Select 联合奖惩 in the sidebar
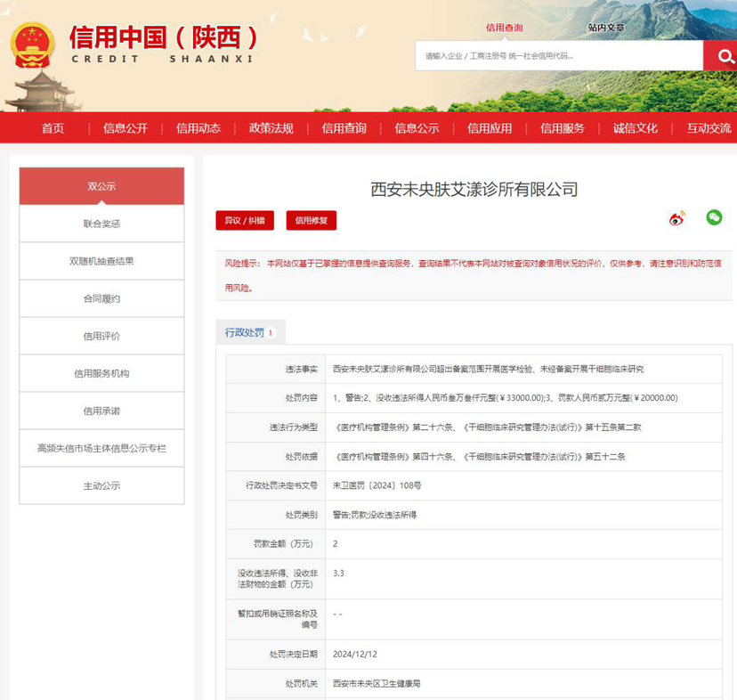This screenshot has width=737, height=700. 101,224
